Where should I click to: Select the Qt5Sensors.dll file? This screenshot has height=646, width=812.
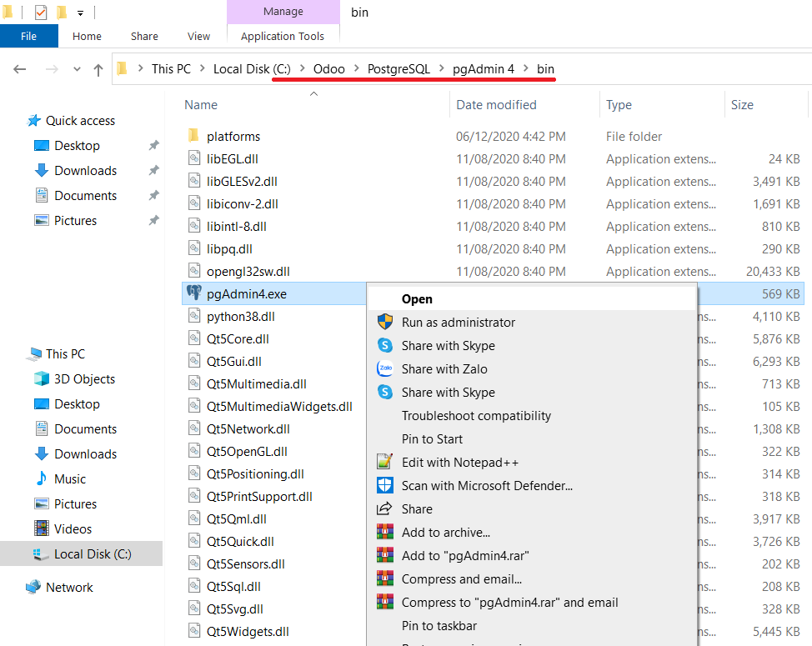pyautogui.click(x=245, y=563)
